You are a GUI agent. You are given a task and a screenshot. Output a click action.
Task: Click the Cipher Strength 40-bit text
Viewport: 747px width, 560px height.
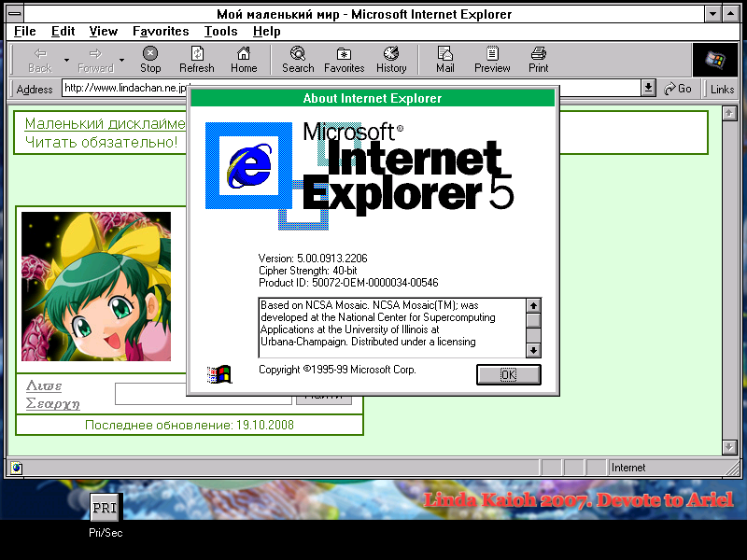308,271
